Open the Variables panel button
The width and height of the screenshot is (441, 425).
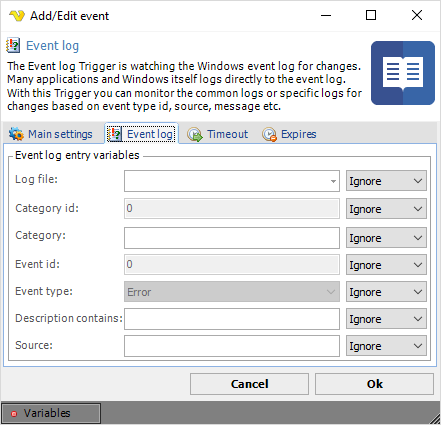point(51,413)
